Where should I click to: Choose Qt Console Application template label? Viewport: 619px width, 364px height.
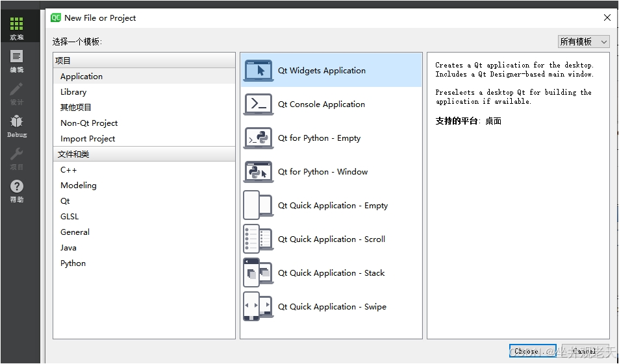coord(322,104)
